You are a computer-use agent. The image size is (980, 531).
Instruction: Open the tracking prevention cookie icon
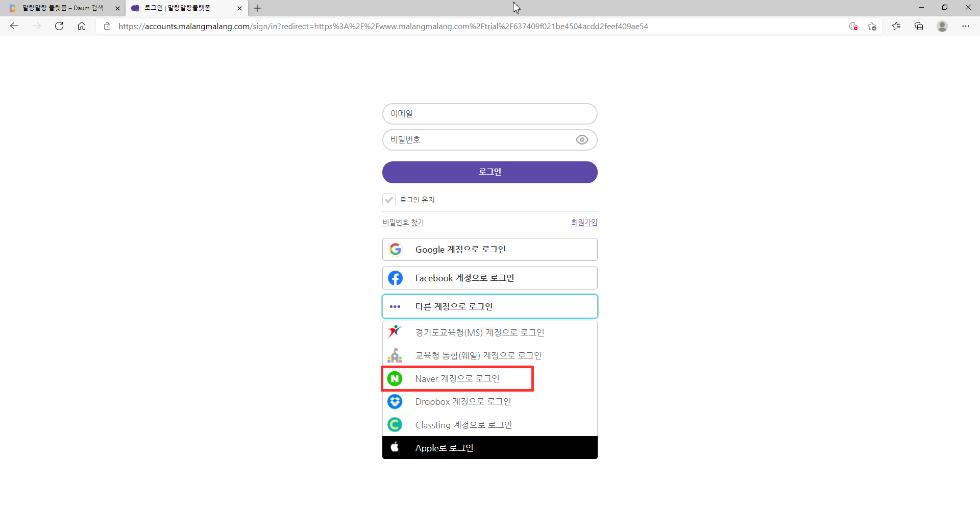[x=853, y=26]
